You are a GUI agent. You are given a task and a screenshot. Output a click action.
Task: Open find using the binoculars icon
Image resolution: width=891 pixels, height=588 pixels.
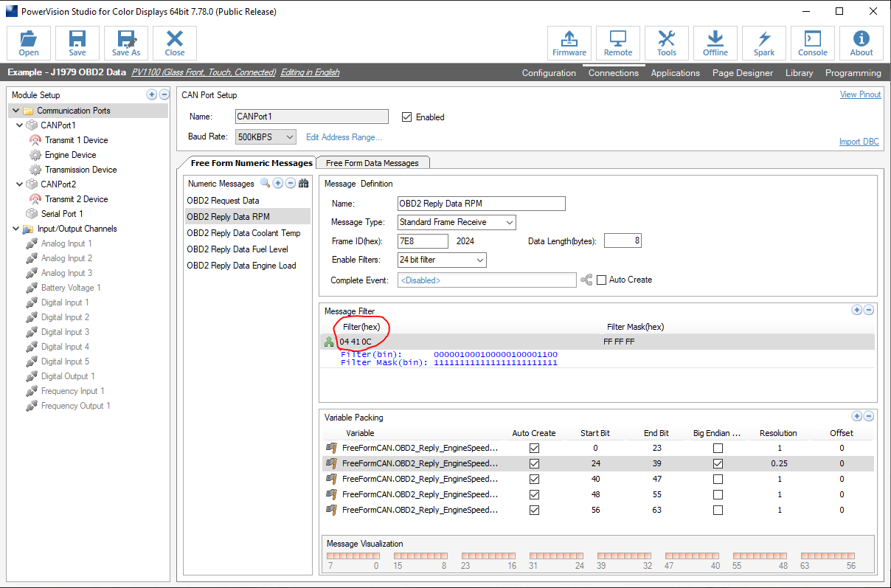pos(303,183)
